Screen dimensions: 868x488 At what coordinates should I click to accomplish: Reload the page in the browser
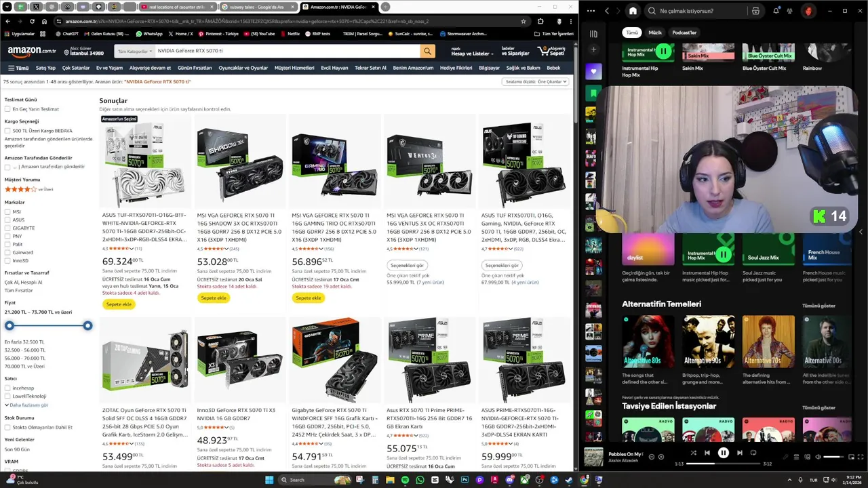32,21
